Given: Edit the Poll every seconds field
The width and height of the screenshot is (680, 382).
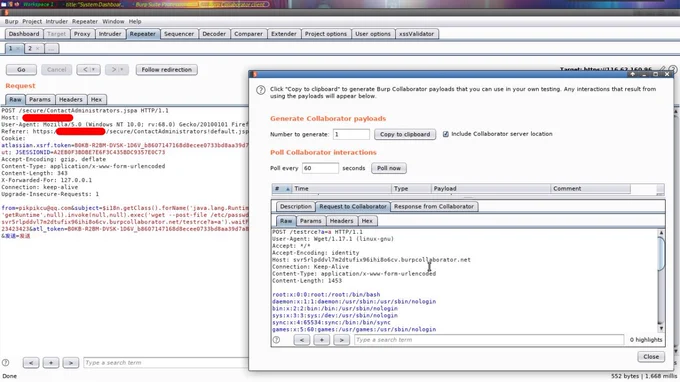Looking at the screenshot, I should click(320, 168).
